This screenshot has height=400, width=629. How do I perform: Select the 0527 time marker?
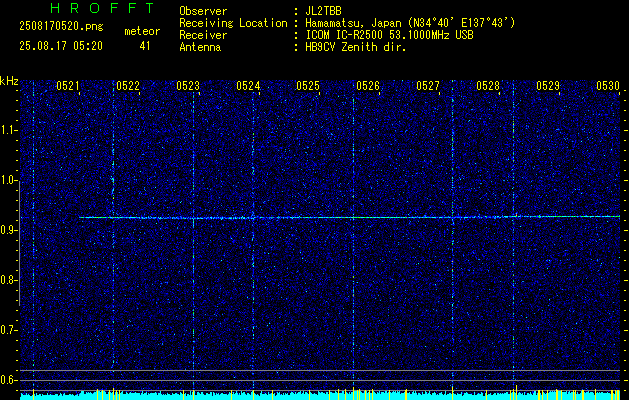click(x=428, y=85)
